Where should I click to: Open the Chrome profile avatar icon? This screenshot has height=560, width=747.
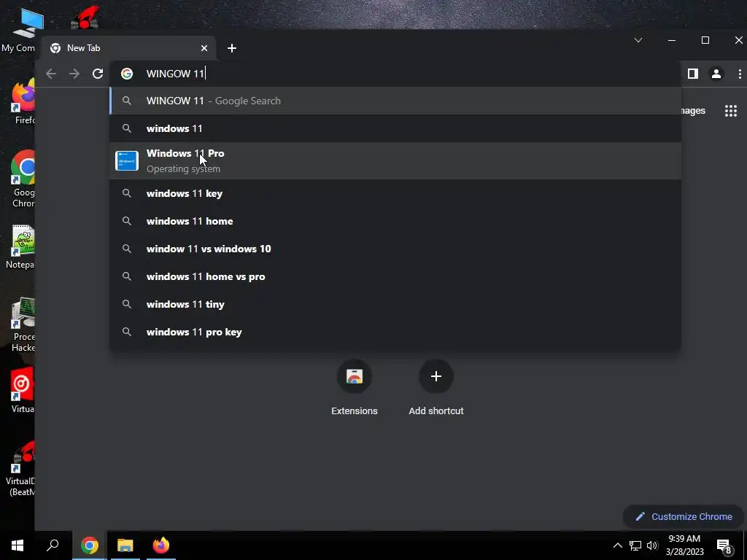point(716,74)
